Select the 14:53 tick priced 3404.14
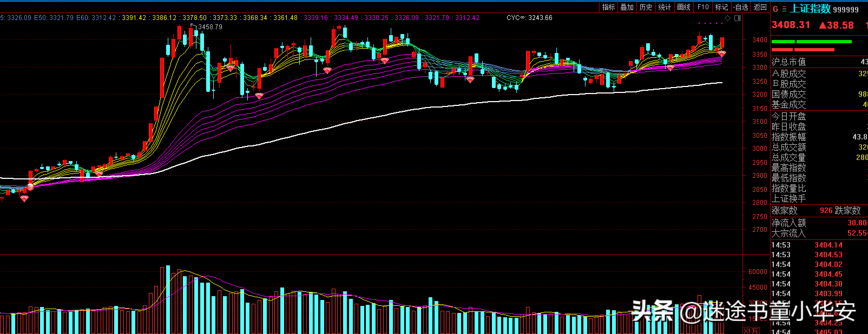The width and height of the screenshot is (868, 334). click(807, 245)
